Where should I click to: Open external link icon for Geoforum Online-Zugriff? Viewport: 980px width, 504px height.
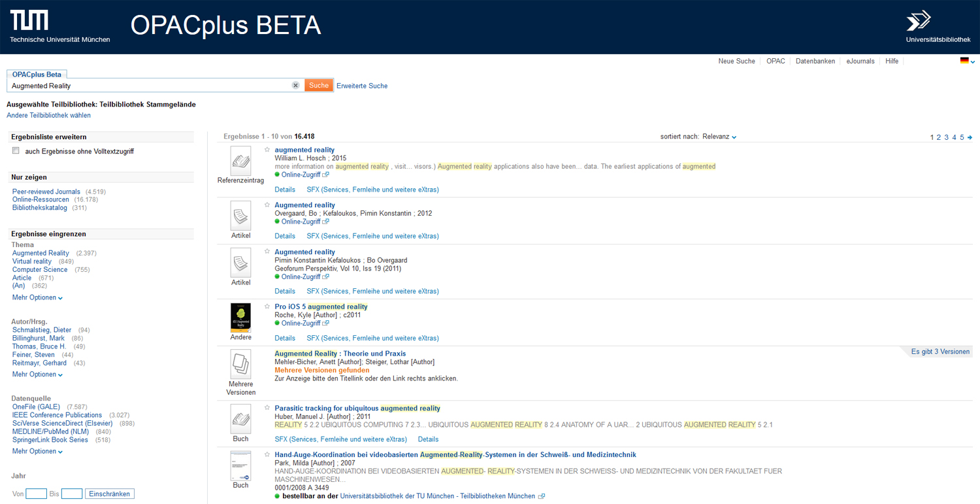pyautogui.click(x=326, y=277)
